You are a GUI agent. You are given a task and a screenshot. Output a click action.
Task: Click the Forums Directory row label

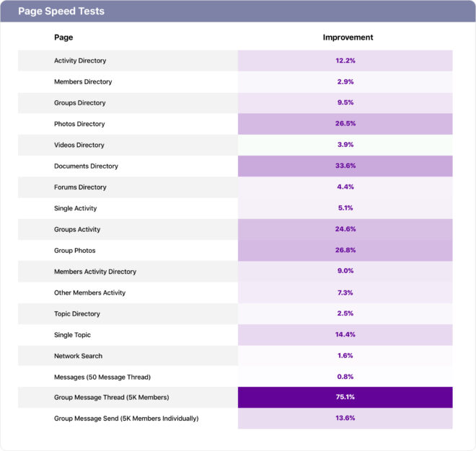pyautogui.click(x=80, y=187)
